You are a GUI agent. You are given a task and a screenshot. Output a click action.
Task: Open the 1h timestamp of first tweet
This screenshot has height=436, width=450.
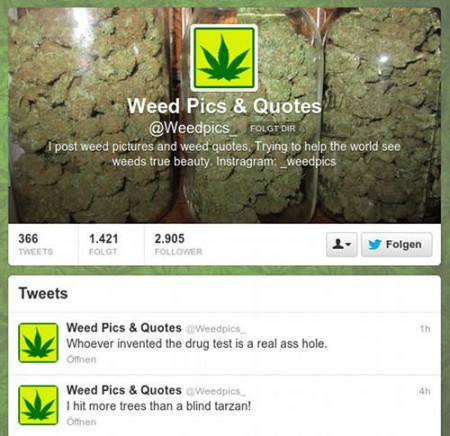click(425, 329)
